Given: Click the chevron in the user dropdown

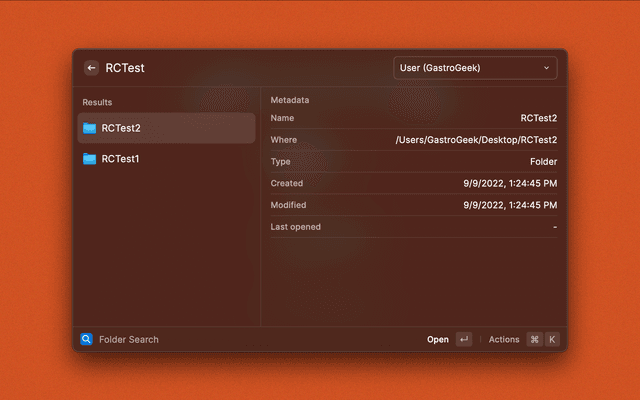Looking at the screenshot, I should [546, 68].
